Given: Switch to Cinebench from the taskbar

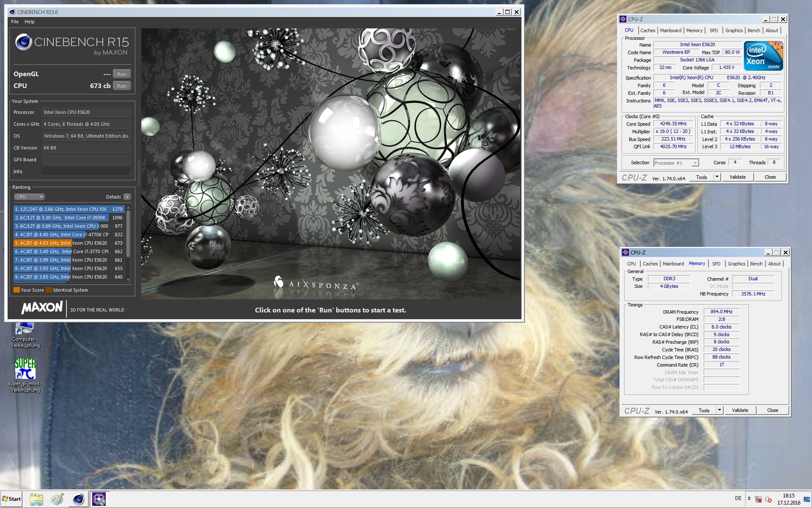Looking at the screenshot, I should pyautogui.click(x=78, y=500).
